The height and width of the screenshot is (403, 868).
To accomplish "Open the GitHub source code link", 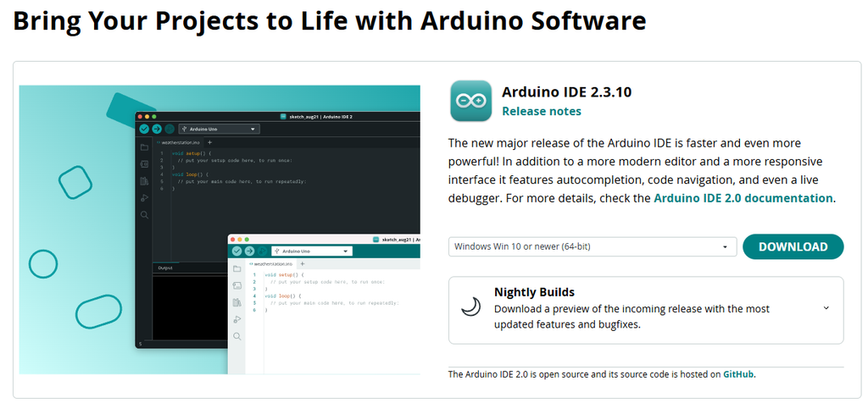I will click(x=738, y=374).
